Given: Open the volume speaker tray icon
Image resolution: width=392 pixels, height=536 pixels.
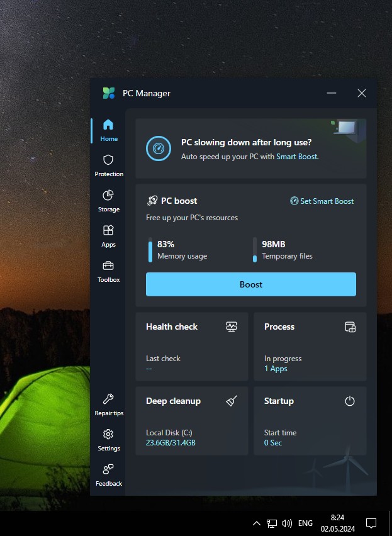Looking at the screenshot, I should click(x=287, y=523).
